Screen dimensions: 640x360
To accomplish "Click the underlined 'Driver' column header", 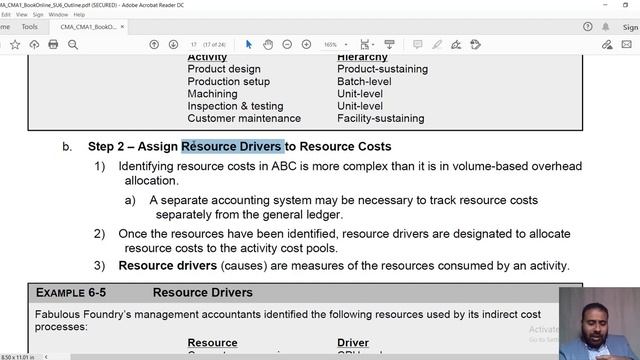I will tap(353, 343).
